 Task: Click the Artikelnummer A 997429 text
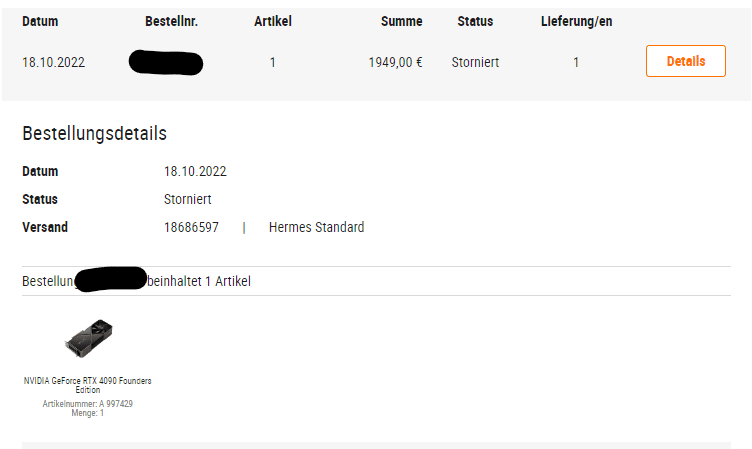tap(88, 404)
